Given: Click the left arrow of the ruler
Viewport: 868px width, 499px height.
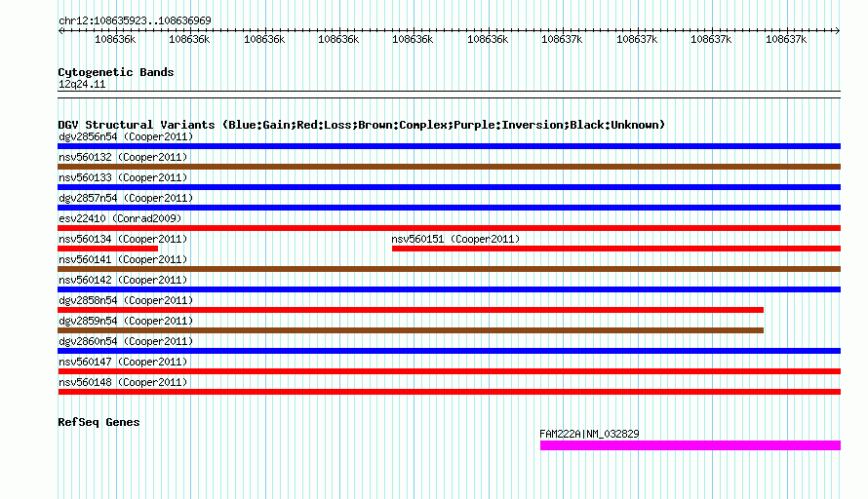Looking at the screenshot, I should coord(60,30).
